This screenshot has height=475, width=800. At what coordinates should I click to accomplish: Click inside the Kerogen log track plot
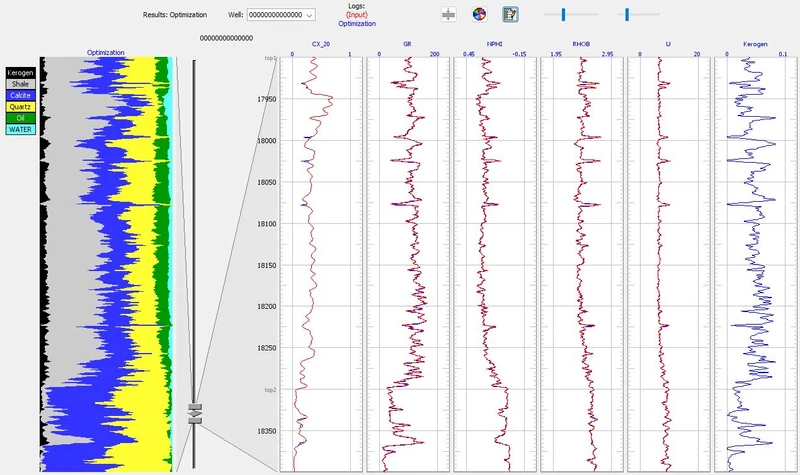click(x=756, y=264)
